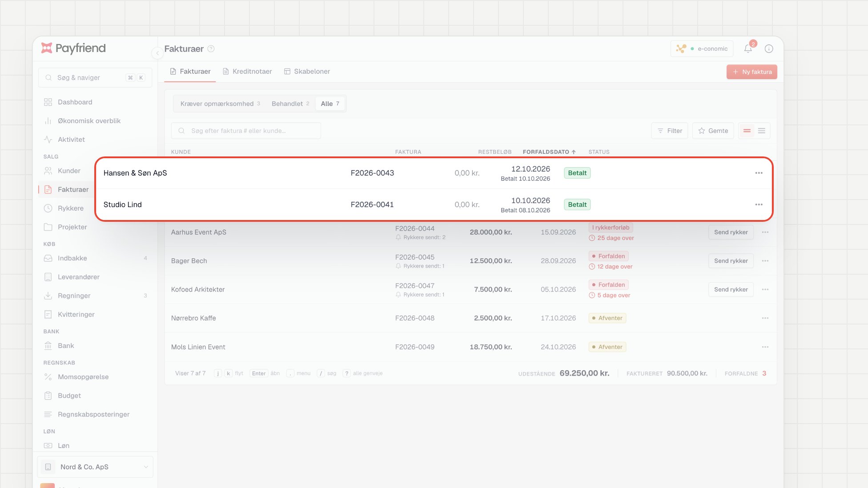This screenshot has width=868, height=488.
Task: Open Økonomisk overblik in sidebar
Action: pyautogui.click(x=89, y=121)
